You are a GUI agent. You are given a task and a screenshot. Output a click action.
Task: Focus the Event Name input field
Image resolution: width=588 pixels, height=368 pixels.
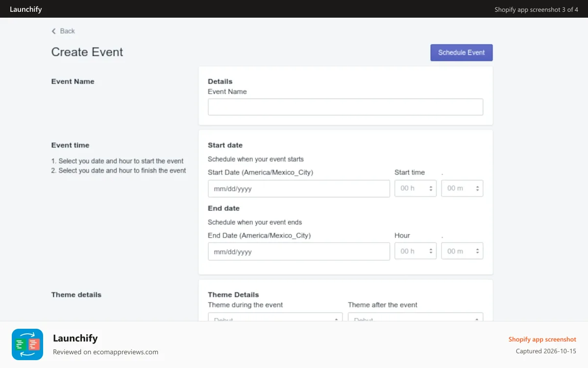pos(345,107)
